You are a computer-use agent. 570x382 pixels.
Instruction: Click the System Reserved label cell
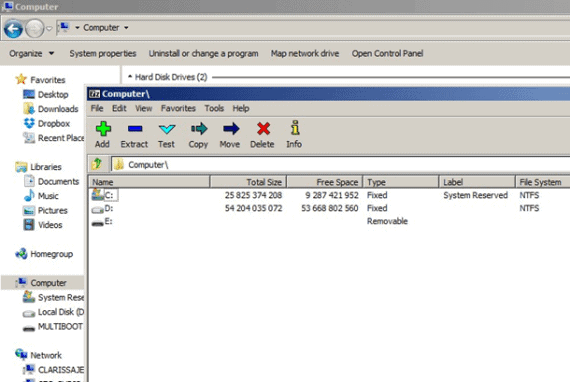[x=475, y=195]
